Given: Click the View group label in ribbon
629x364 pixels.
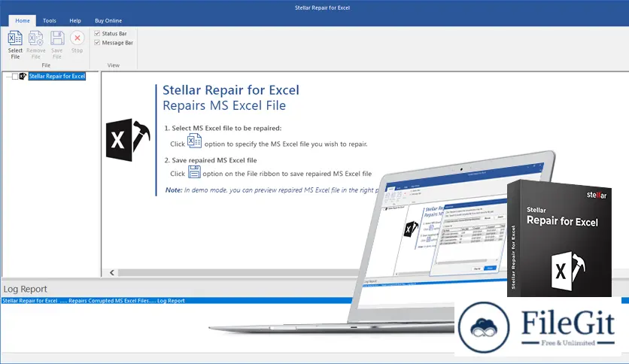Looking at the screenshot, I should 114,65.
